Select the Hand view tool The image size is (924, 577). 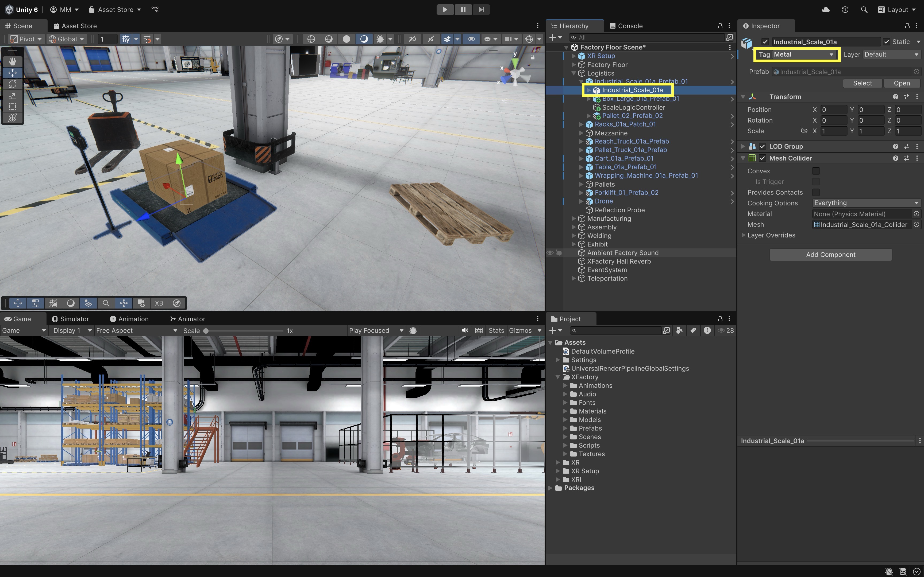click(12, 61)
